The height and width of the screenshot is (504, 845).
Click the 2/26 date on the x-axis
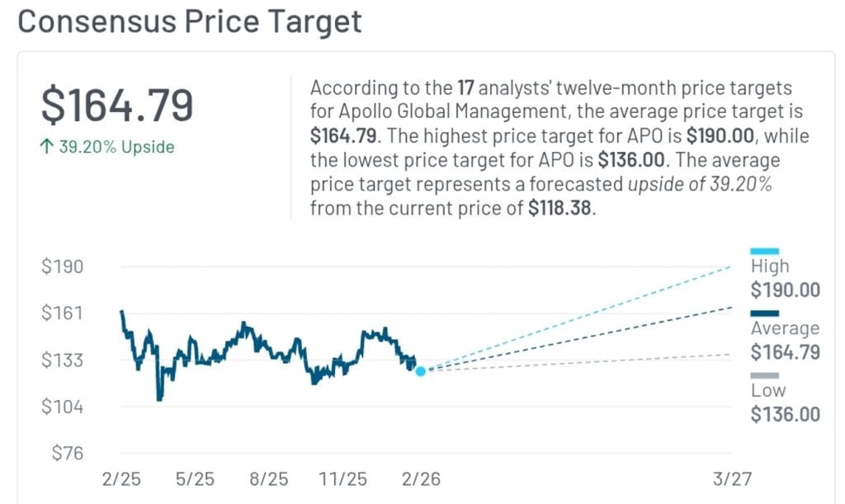(420, 478)
